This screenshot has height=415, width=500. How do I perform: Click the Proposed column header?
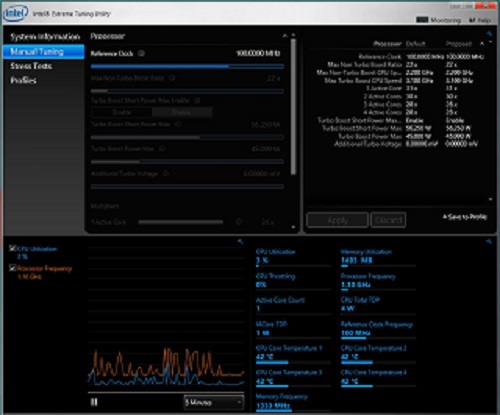pyautogui.click(x=459, y=44)
